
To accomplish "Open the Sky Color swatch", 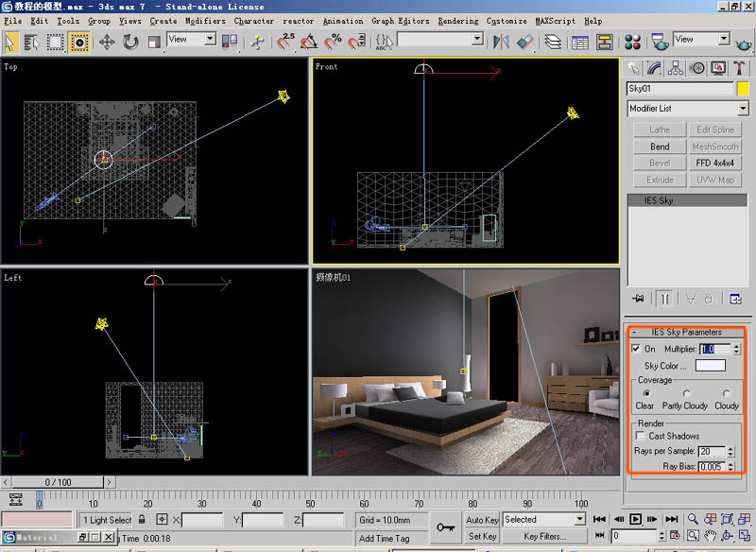I will click(711, 366).
